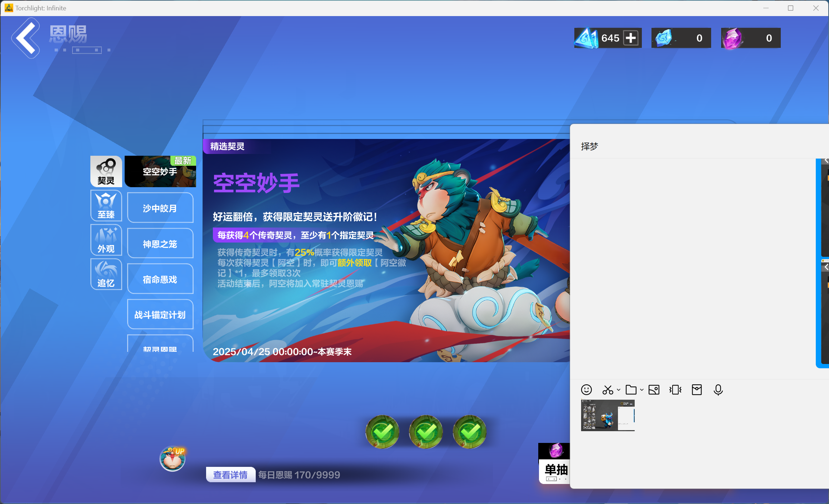Maximize the Torchlight: Infinite window

point(790,8)
